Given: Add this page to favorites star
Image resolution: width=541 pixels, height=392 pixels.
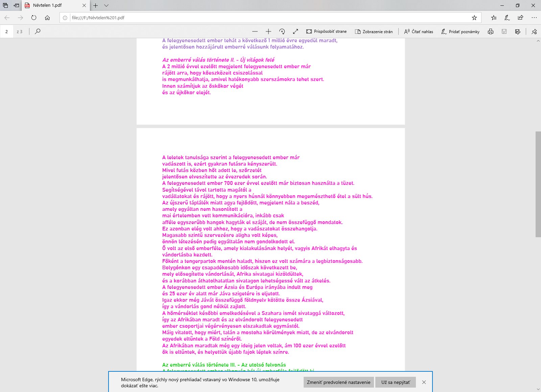Looking at the screenshot, I should 474,18.
